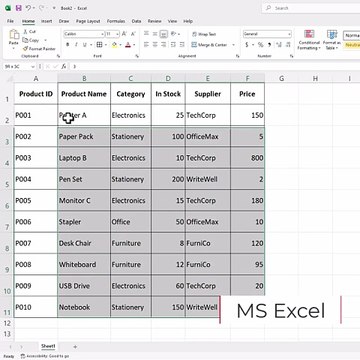Open the General number format dropdown

tap(289, 34)
